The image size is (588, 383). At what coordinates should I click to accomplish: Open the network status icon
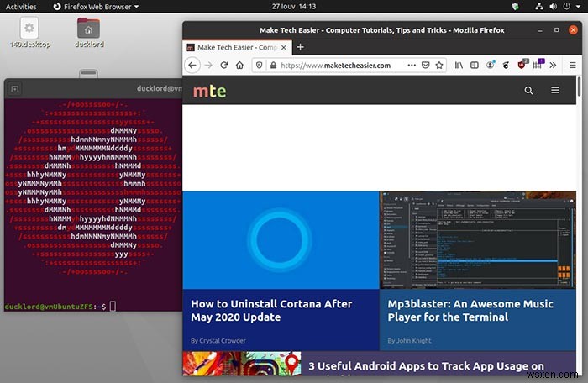(x=539, y=7)
